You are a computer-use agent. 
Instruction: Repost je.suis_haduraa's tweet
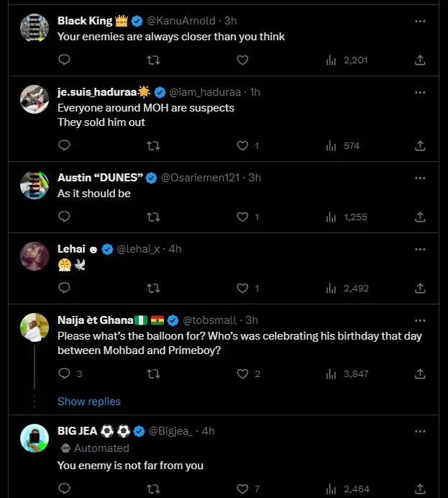pos(153,145)
